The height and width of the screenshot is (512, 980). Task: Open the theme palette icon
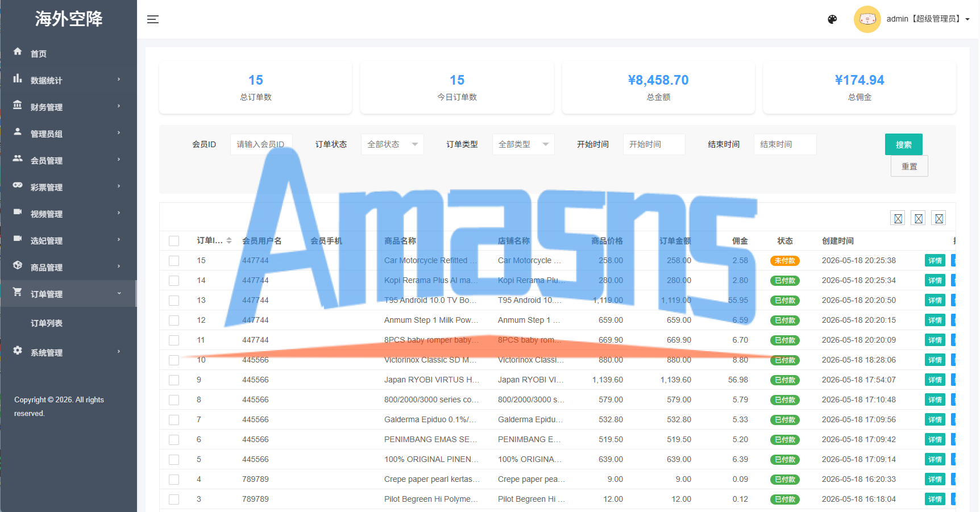pyautogui.click(x=832, y=19)
